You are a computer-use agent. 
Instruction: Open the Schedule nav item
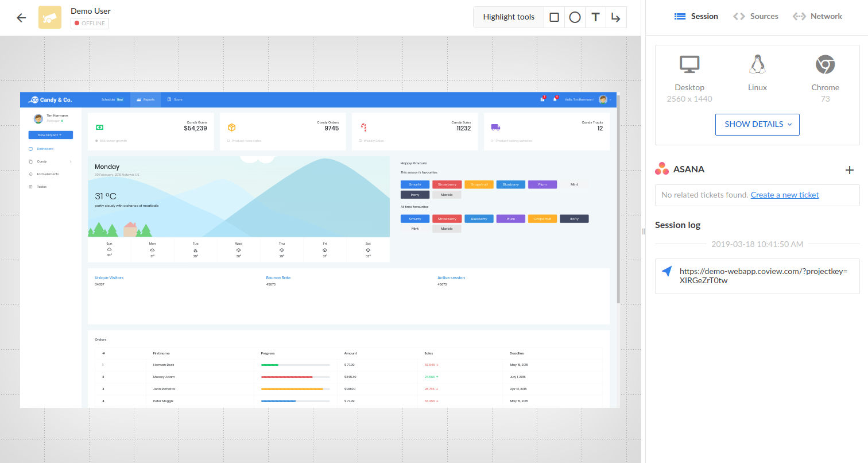click(112, 99)
